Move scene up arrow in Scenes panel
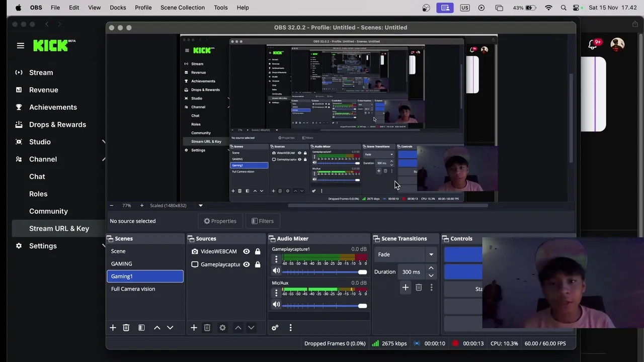The height and width of the screenshot is (362, 644). point(157,328)
